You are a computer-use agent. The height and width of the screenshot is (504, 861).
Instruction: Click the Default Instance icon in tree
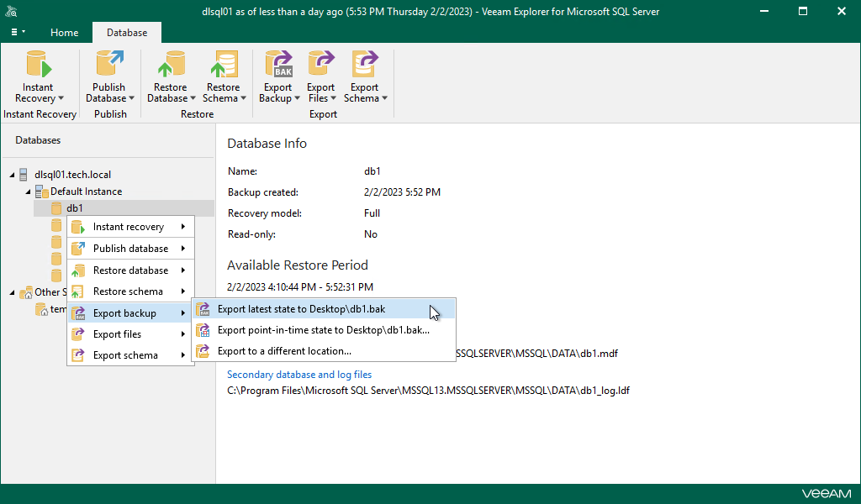[42, 192]
